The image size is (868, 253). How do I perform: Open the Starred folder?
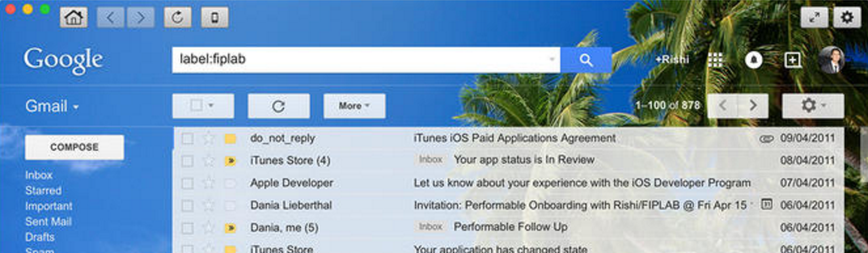click(x=43, y=190)
